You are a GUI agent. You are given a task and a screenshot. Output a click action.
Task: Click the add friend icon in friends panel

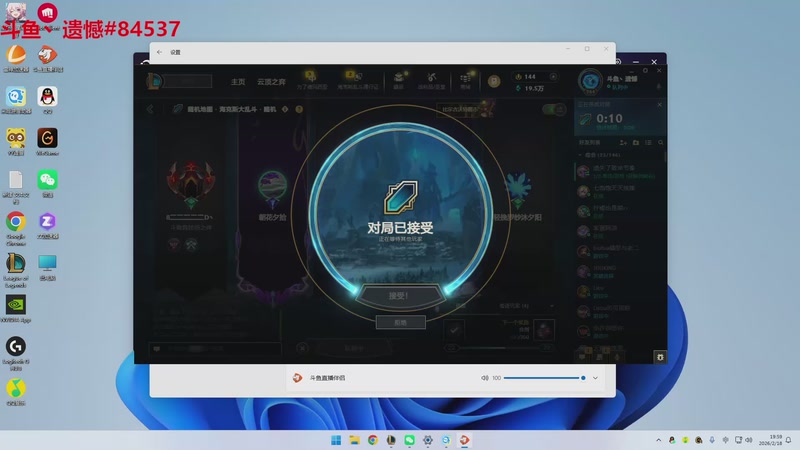tap(623, 143)
